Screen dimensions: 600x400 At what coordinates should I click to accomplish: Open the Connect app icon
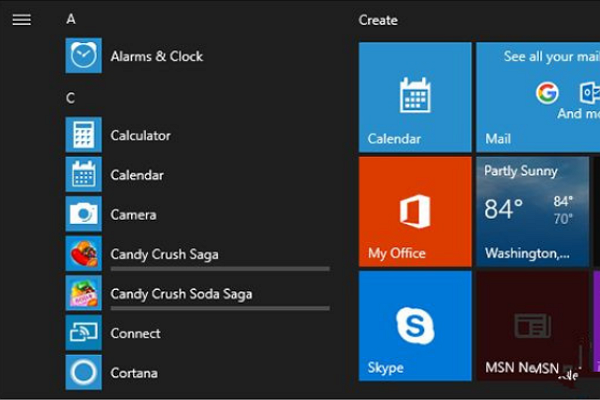84,333
